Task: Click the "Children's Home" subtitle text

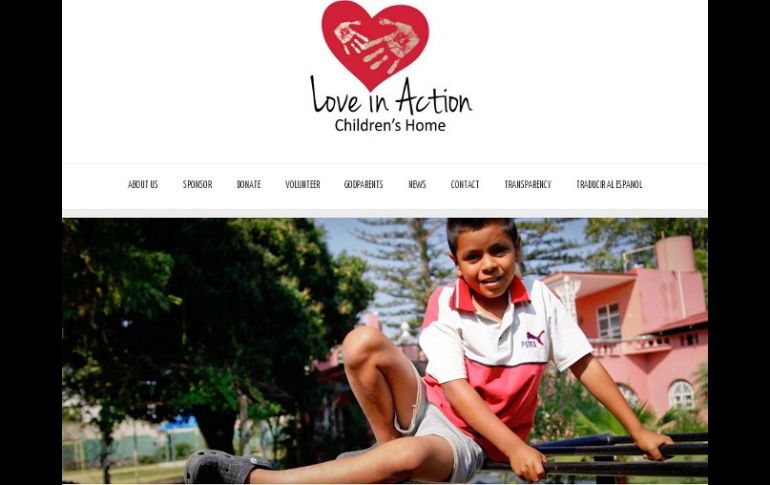Action: click(x=390, y=126)
